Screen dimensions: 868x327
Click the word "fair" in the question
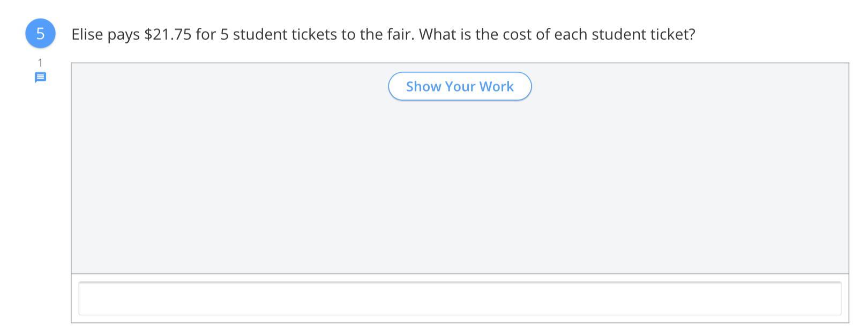[399, 35]
